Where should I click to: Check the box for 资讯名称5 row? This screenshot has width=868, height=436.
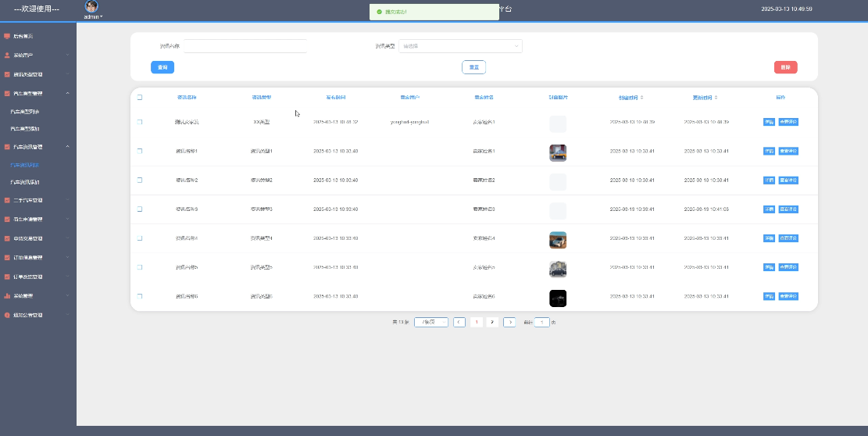coord(140,267)
